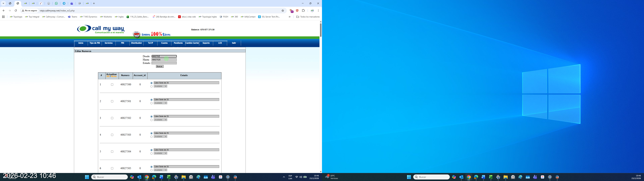644x181 pixels.
Task: Click in the Estado search field
Action: tap(164, 63)
